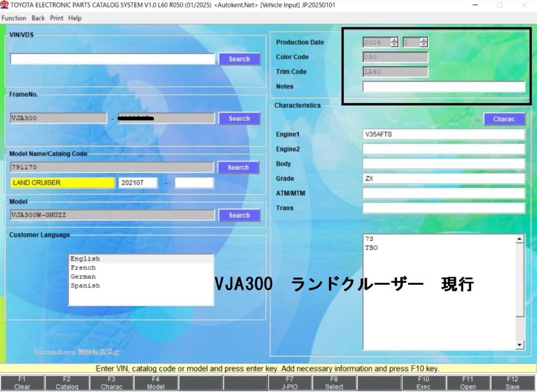537x392 pixels.
Task: Click the Charac button in Characteristics panel
Action: pos(504,119)
